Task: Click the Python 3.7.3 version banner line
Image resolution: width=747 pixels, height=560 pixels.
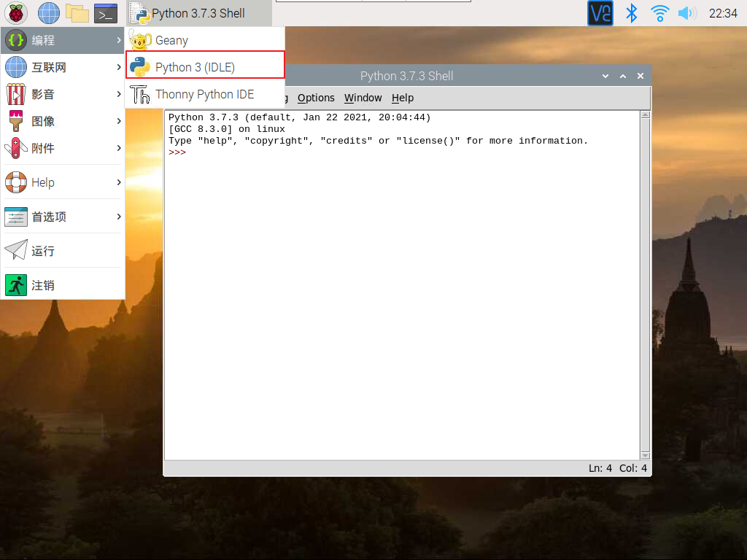Action: 299,117
